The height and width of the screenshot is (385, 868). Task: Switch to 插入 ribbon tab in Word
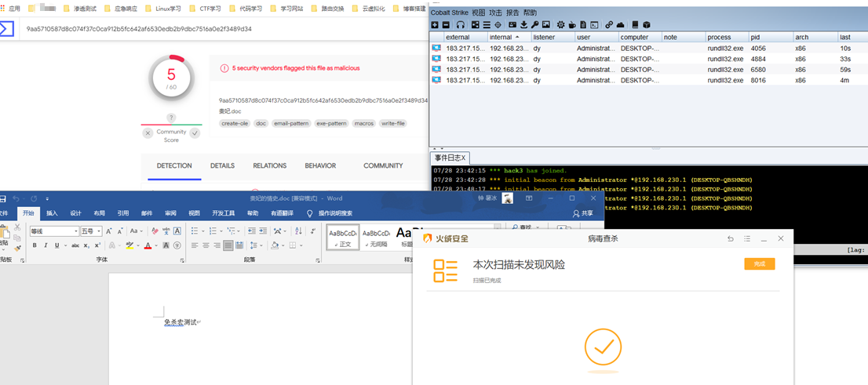pos(52,213)
